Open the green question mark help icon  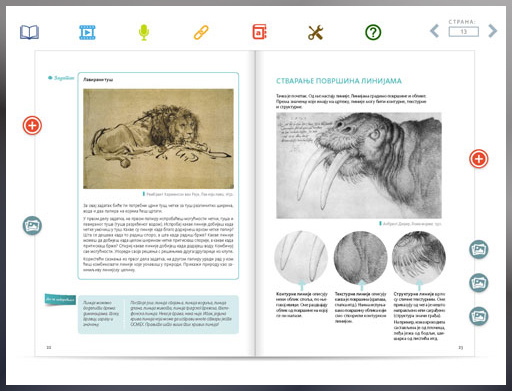(x=373, y=32)
